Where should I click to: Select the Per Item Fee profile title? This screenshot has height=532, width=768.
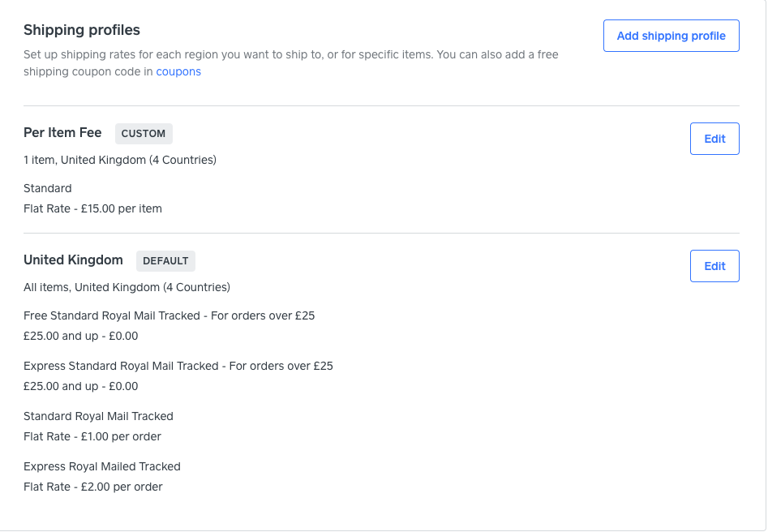[62, 133]
